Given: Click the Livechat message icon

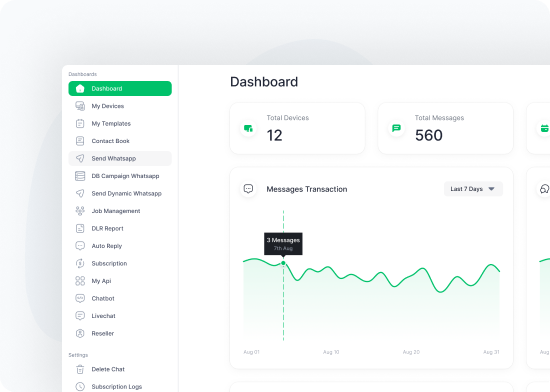Looking at the screenshot, I should pyautogui.click(x=80, y=316).
